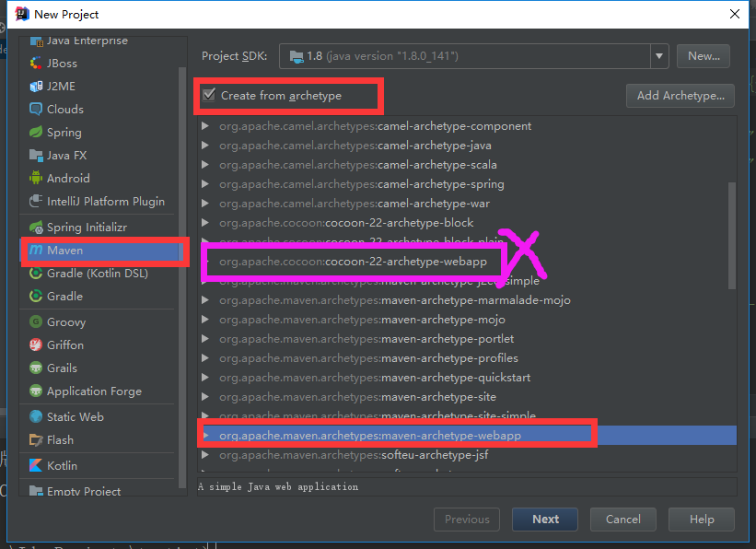
Task: Expand camel-archetype-component node
Action: 205,126
